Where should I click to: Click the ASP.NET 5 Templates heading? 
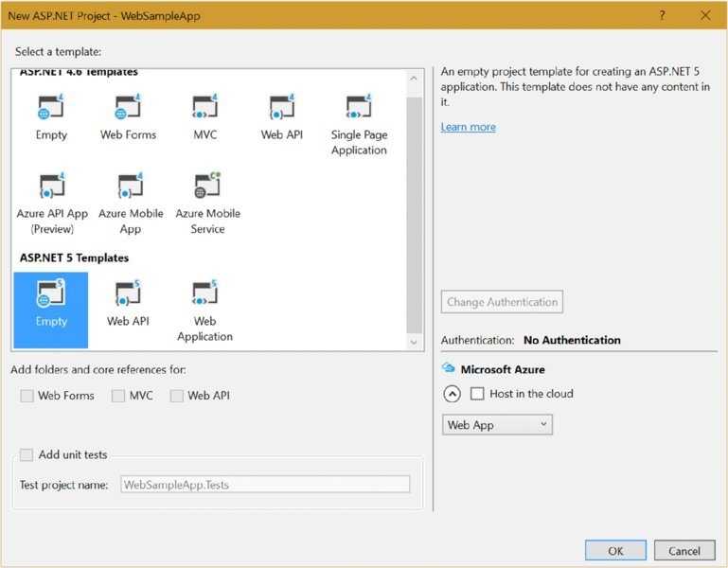point(74,257)
